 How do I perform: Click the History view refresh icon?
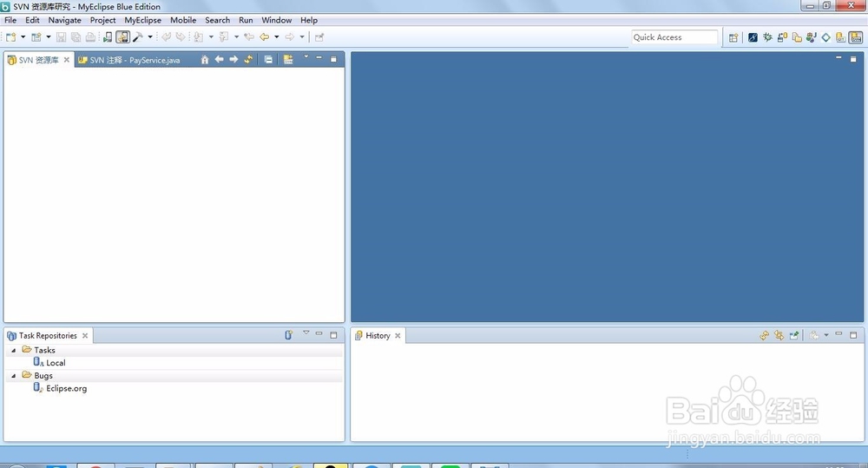765,335
